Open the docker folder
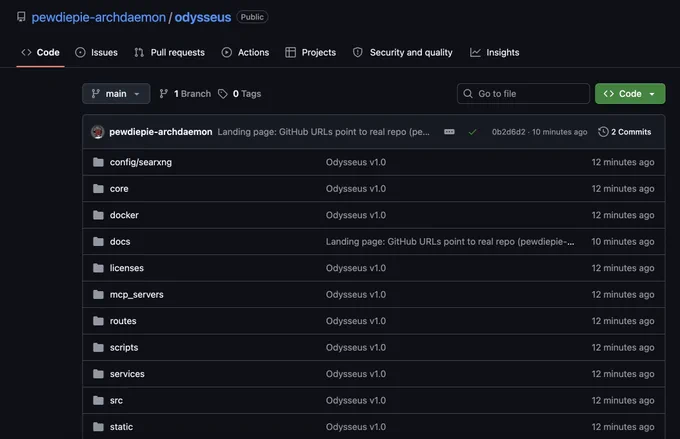 click(124, 215)
